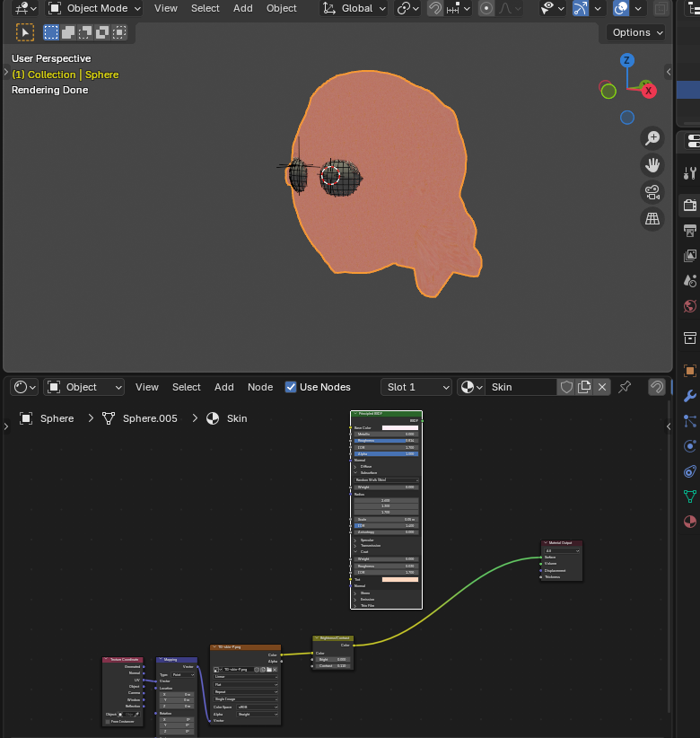
Task: Toggle fake user shield for Skin material
Action: tap(566, 387)
